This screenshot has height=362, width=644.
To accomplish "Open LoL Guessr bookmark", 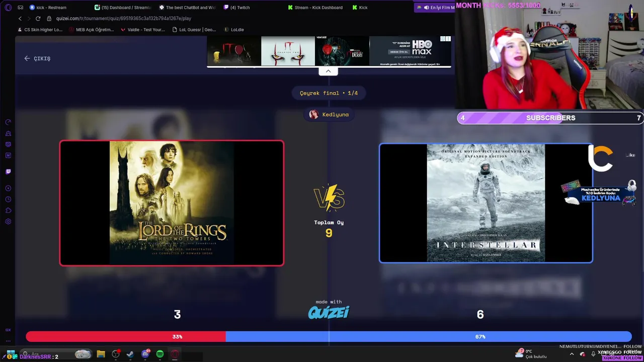I will coord(194,30).
